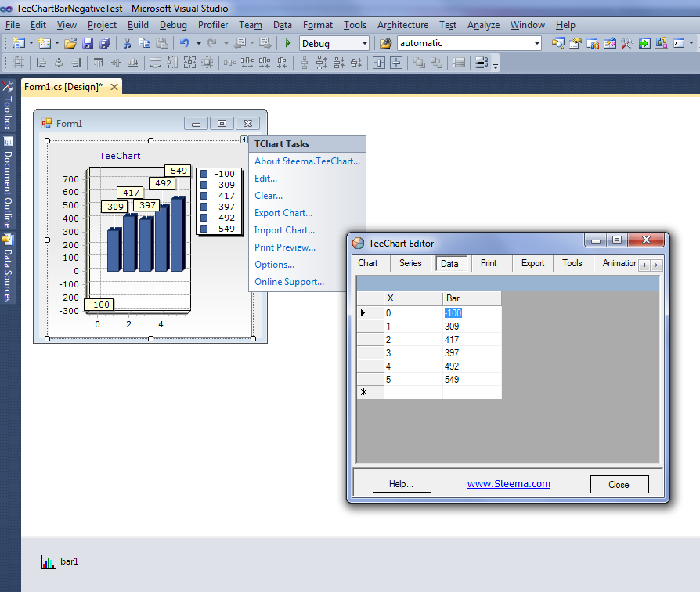Viewport: 700px width, 592px height.
Task: Click Export Chart... in TChart Tasks
Action: 283,213
